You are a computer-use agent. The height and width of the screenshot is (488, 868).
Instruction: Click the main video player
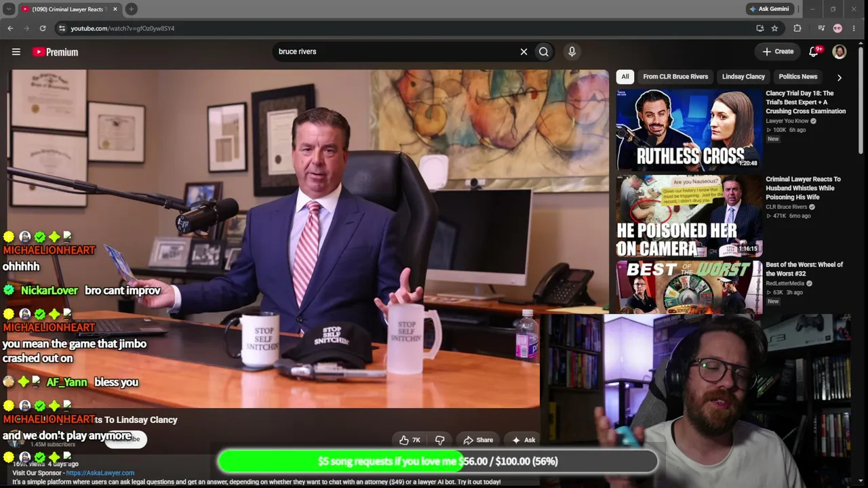coord(309,239)
